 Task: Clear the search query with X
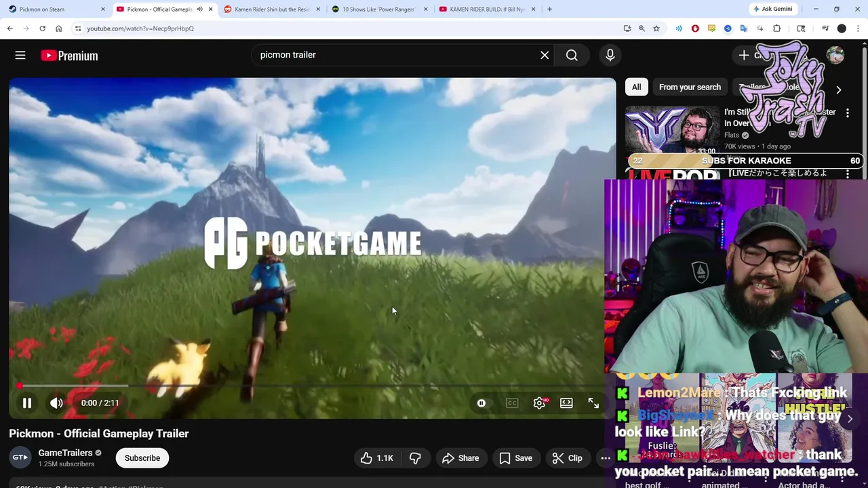545,55
